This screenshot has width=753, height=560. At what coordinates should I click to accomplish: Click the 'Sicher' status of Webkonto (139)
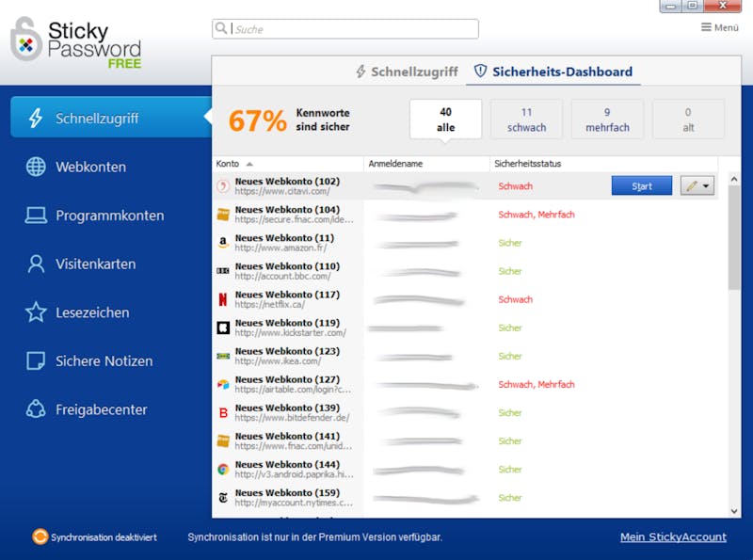tap(510, 412)
